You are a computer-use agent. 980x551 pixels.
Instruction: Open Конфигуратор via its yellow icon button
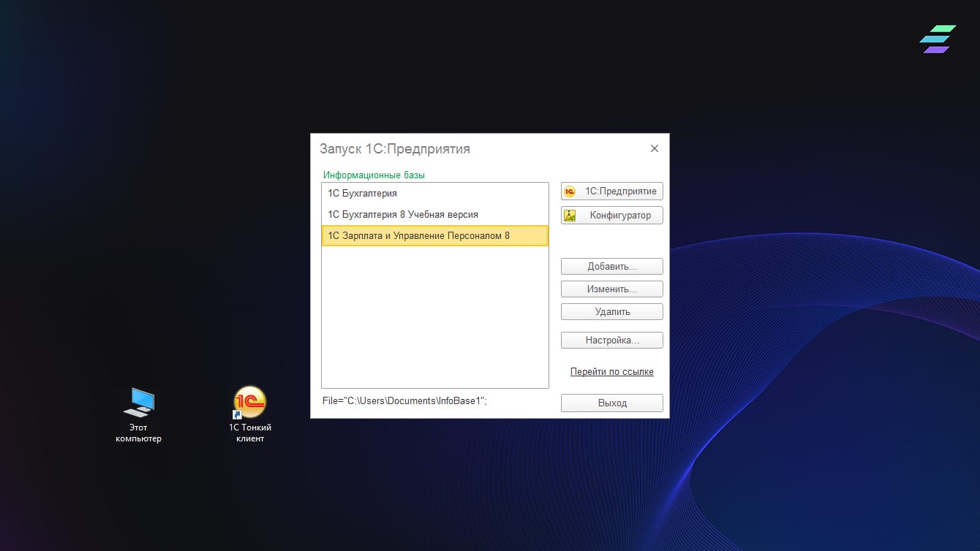[x=611, y=216]
